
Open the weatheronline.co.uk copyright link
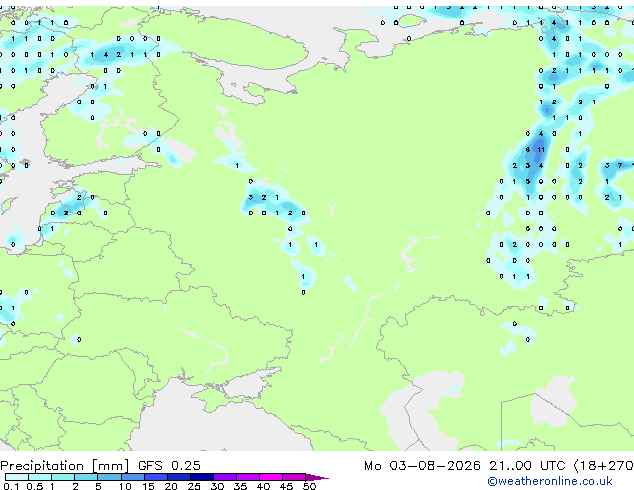coord(550,481)
